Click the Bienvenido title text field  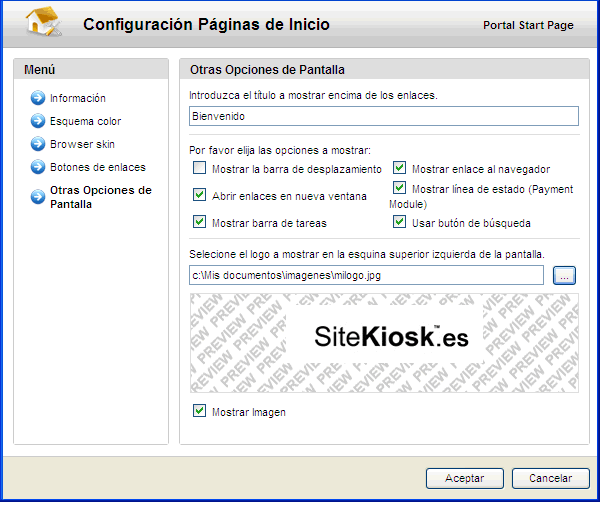[383, 116]
